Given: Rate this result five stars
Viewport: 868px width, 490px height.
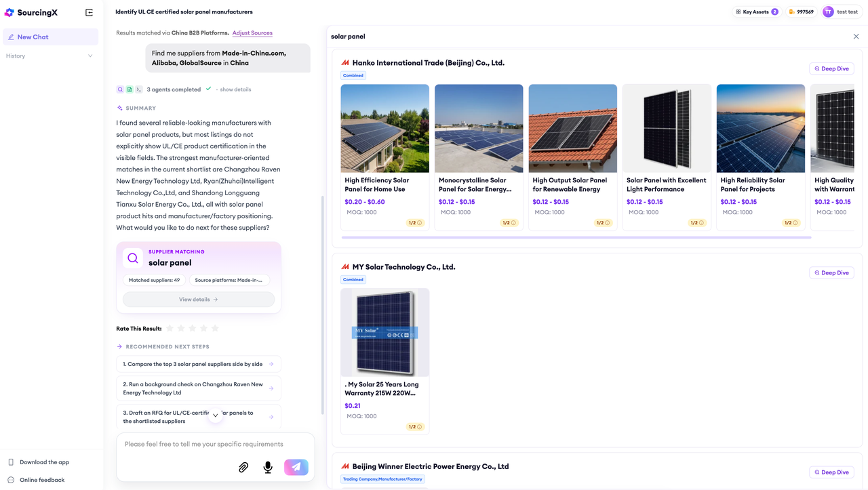Looking at the screenshot, I should pyautogui.click(x=215, y=328).
